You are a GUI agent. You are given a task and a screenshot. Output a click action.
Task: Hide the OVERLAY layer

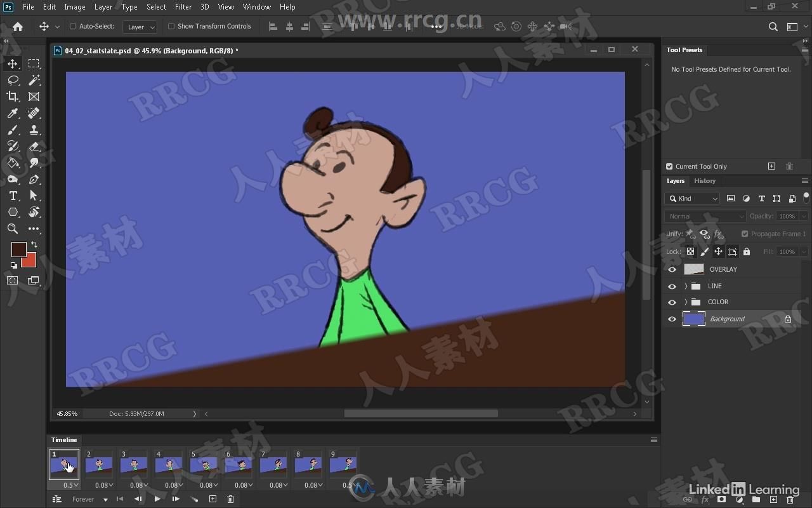[672, 269]
